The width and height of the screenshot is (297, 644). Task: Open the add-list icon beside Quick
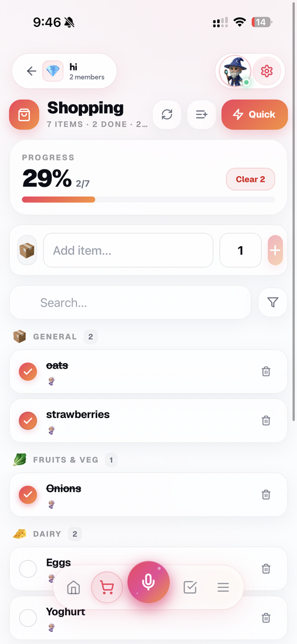202,114
